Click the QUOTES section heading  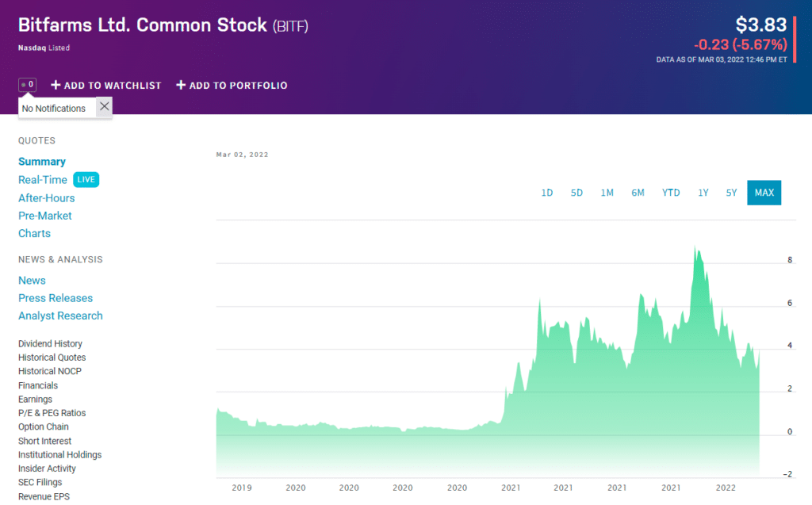point(36,140)
